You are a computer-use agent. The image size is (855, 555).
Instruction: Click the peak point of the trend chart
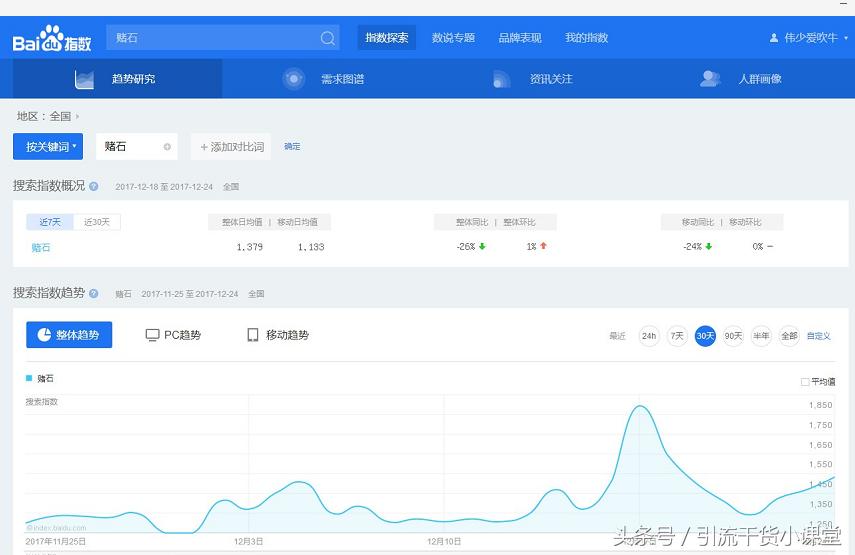(640, 406)
